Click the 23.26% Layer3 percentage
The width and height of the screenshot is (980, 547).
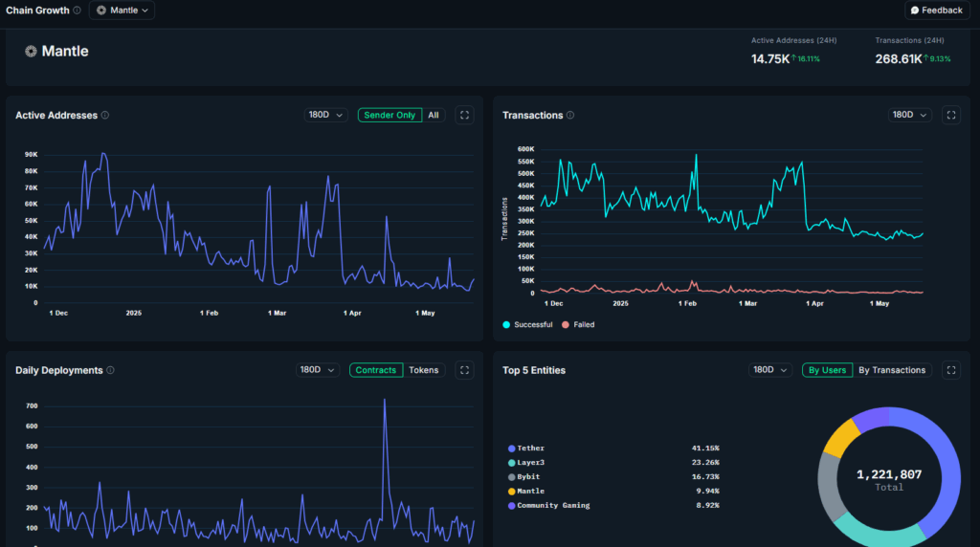click(705, 463)
